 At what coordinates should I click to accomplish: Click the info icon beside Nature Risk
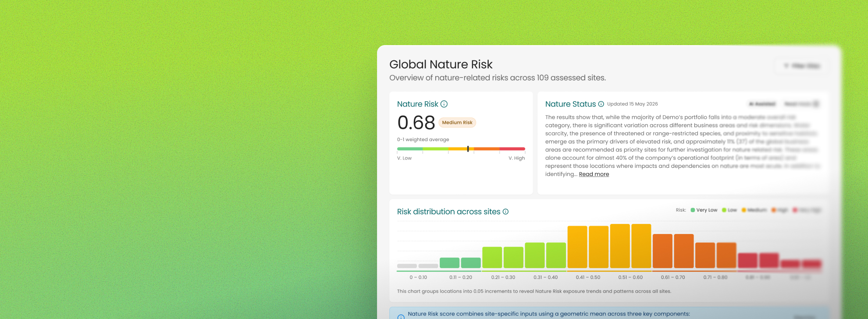444,104
